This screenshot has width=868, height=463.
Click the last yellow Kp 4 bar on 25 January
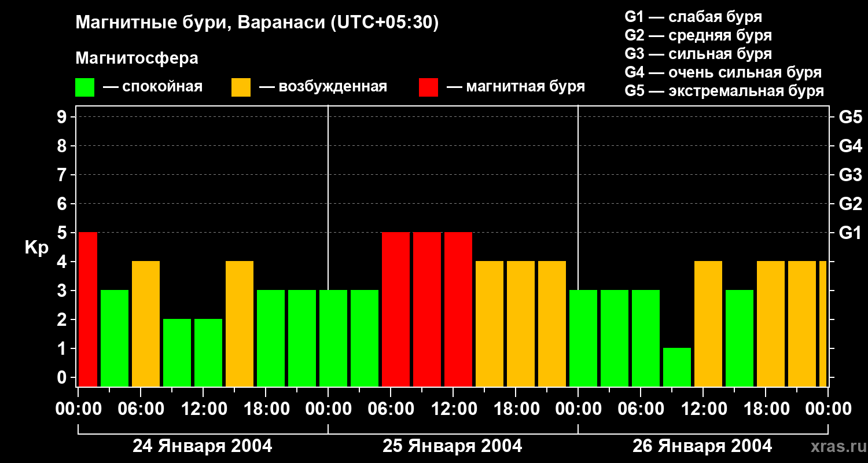pyautogui.click(x=552, y=324)
